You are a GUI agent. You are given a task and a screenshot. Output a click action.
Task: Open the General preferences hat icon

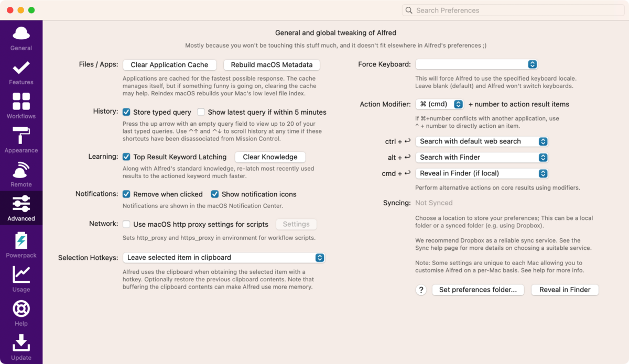click(x=21, y=34)
